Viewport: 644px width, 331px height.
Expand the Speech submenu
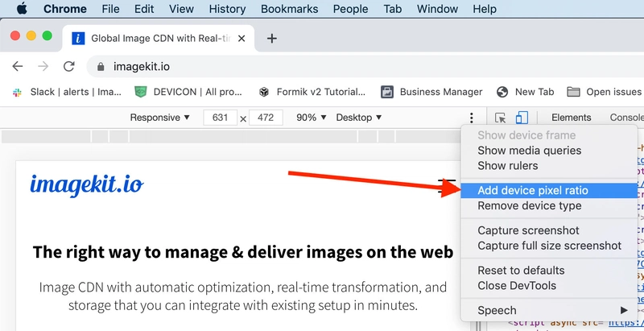coord(548,311)
